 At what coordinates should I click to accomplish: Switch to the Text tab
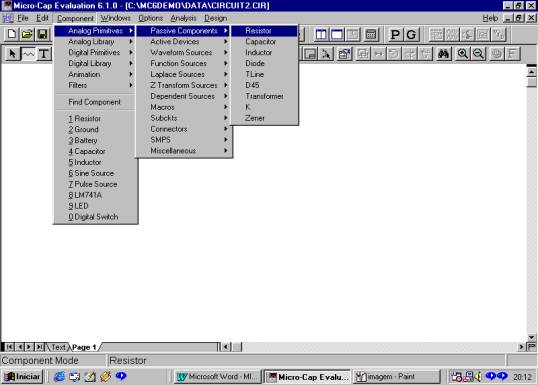(58, 347)
